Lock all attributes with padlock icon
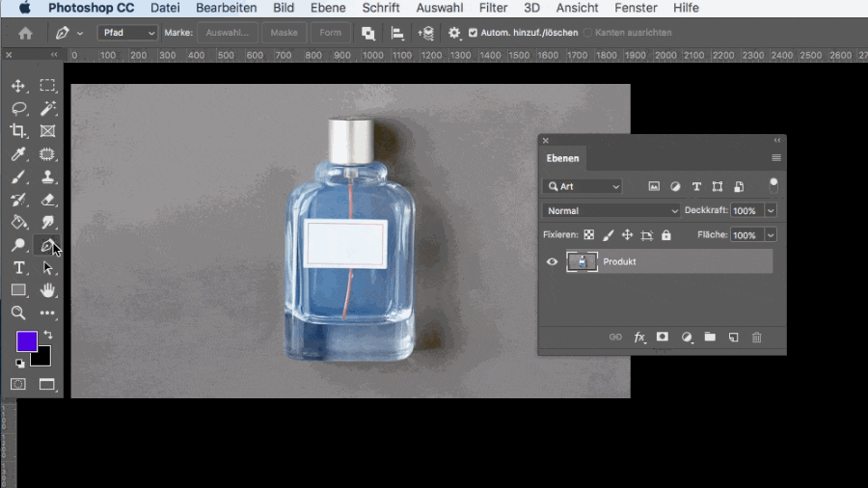868x488 pixels. click(x=665, y=235)
